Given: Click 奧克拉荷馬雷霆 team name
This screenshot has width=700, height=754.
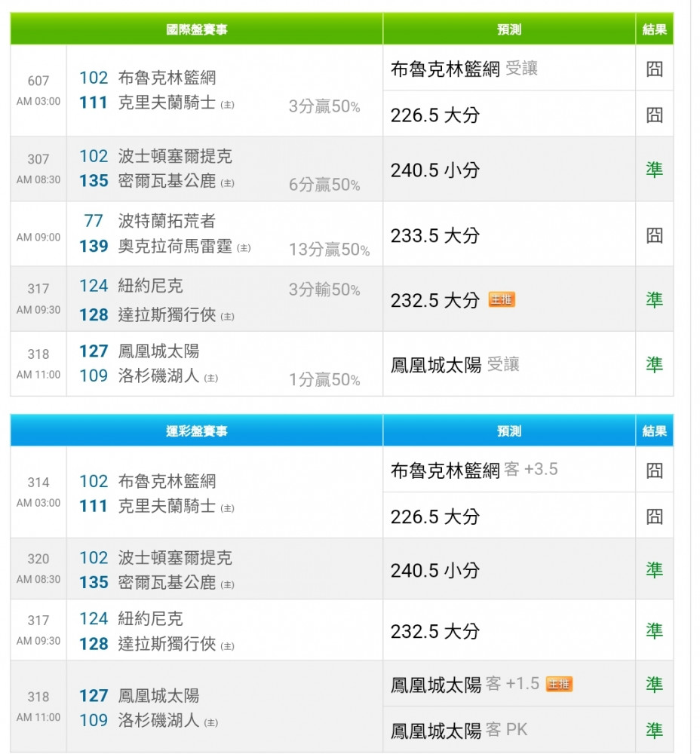Looking at the screenshot, I should [x=175, y=247].
